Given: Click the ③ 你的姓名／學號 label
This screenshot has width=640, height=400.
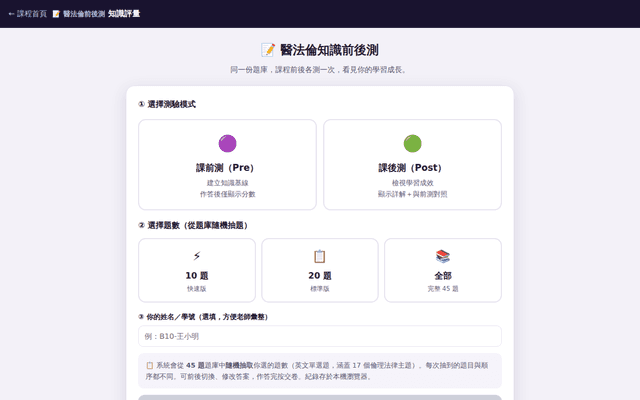Looking at the screenshot, I should click(x=203, y=317).
